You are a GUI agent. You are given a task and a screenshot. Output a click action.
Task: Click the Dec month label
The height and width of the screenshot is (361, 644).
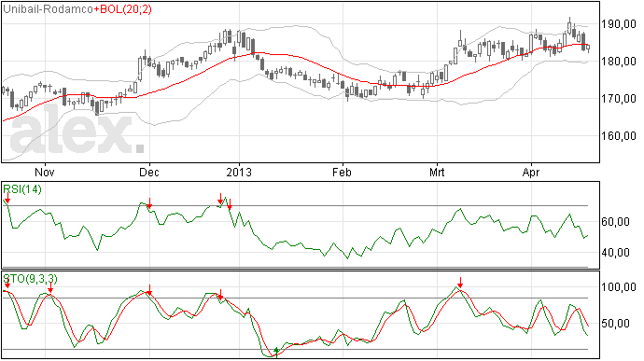coord(149,172)
